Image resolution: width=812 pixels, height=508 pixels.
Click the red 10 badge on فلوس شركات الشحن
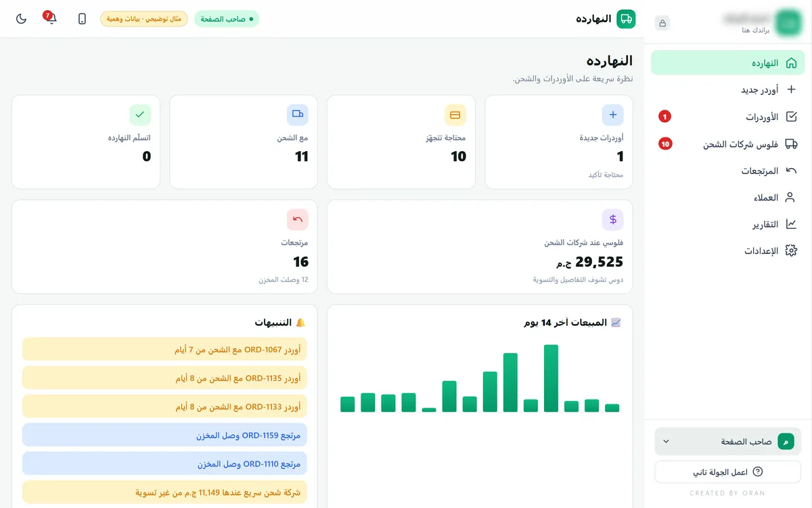(x=666, y=144)
